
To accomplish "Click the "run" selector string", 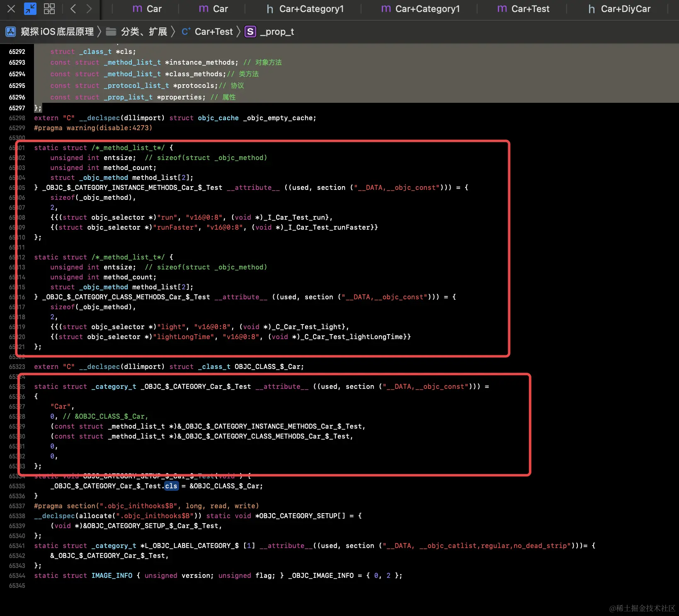I will (167, 218).
